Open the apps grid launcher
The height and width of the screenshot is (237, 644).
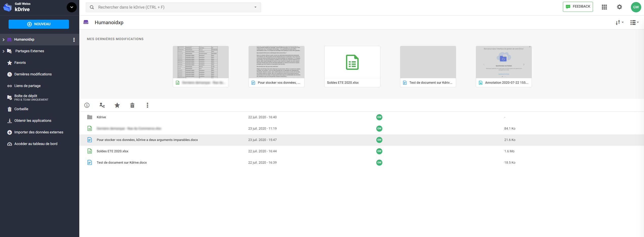coord(604,7)
